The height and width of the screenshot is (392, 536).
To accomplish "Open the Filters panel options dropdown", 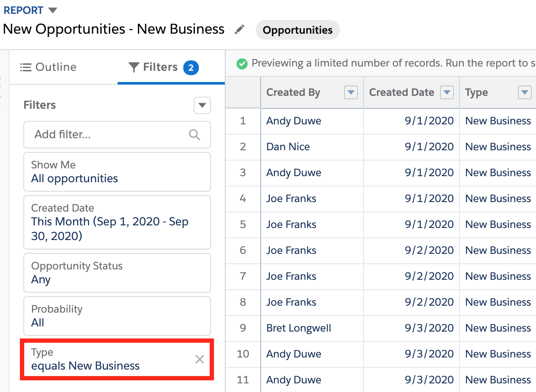I will tap(202, 105).
